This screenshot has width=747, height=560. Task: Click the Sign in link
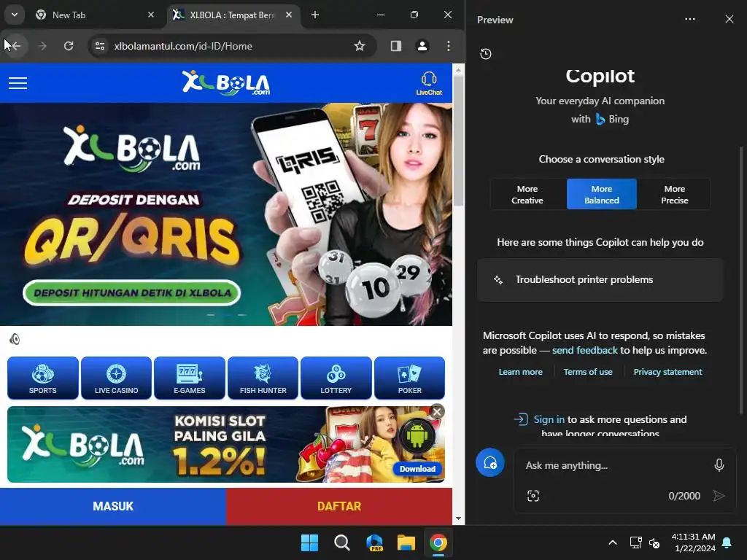pyautogui.click(x=549, y=419)
